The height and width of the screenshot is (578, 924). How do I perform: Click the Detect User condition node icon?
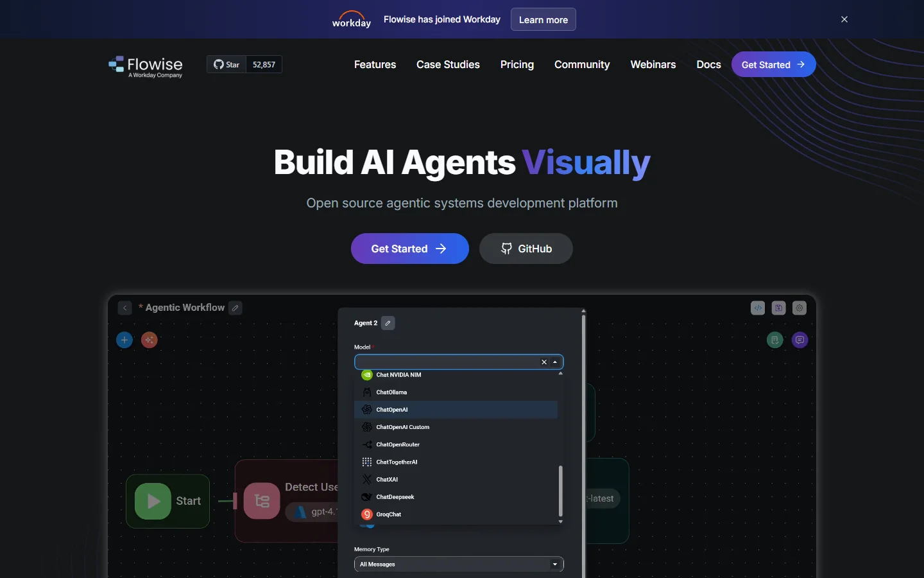[x=262, y=501]
